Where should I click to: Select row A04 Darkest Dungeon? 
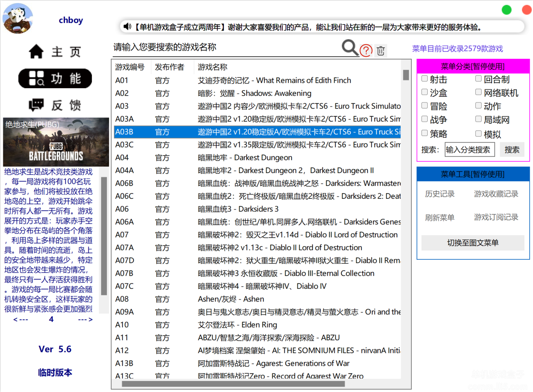(257, 158)
